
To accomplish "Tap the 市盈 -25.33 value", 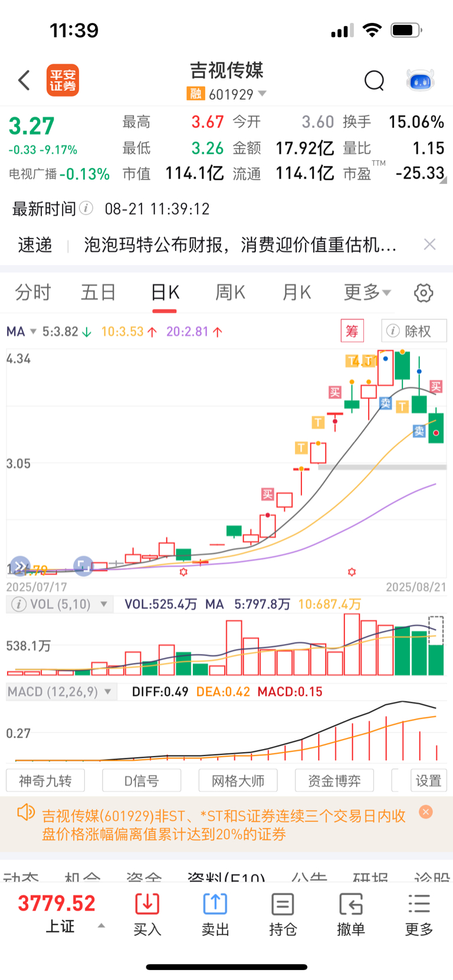I will coord(420,173).
